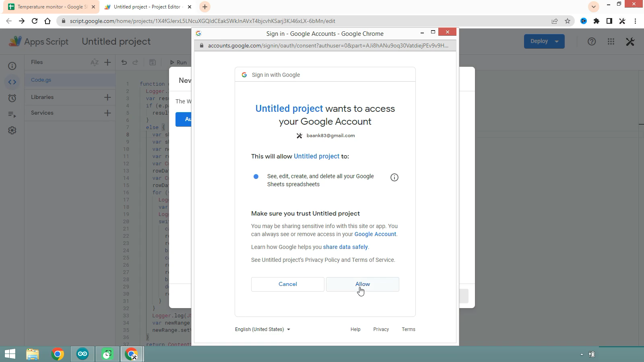Open the Executions page in sidebar

(x=12, y=114)
